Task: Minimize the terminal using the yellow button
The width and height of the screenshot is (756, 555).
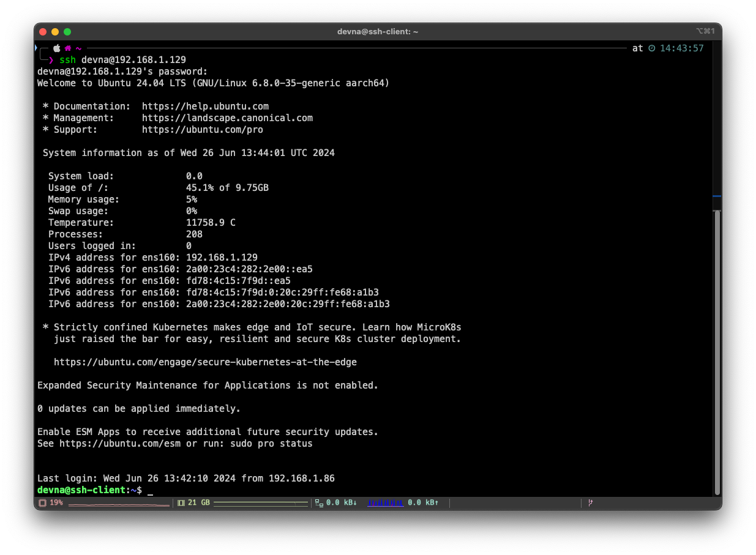Action: tap(55, 31)
